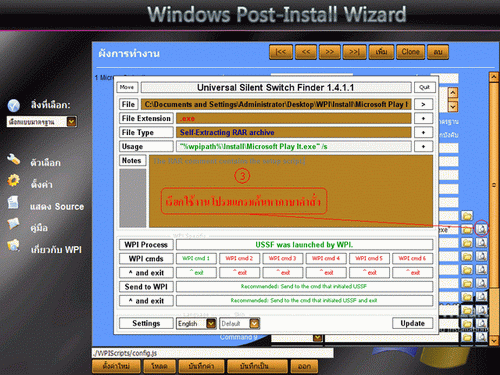
Task: Send usage to WPI cmd 4
Action: [x=326, y=258]
